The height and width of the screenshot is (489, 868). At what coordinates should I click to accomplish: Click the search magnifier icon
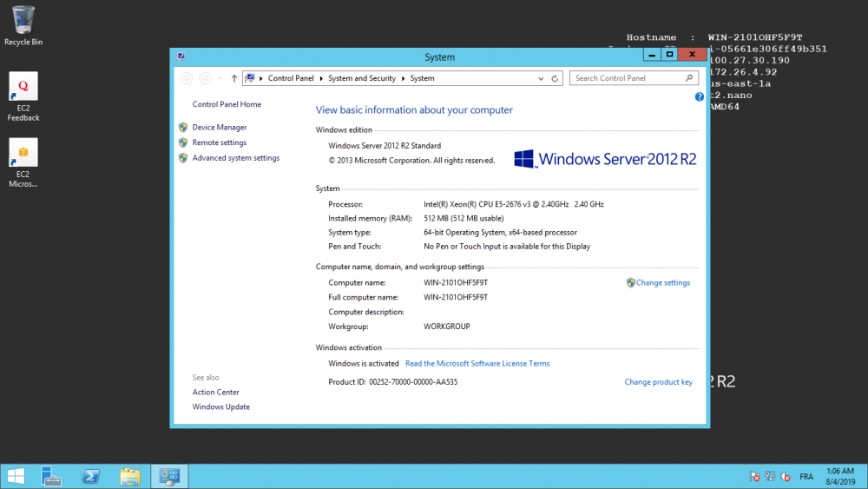689,78
